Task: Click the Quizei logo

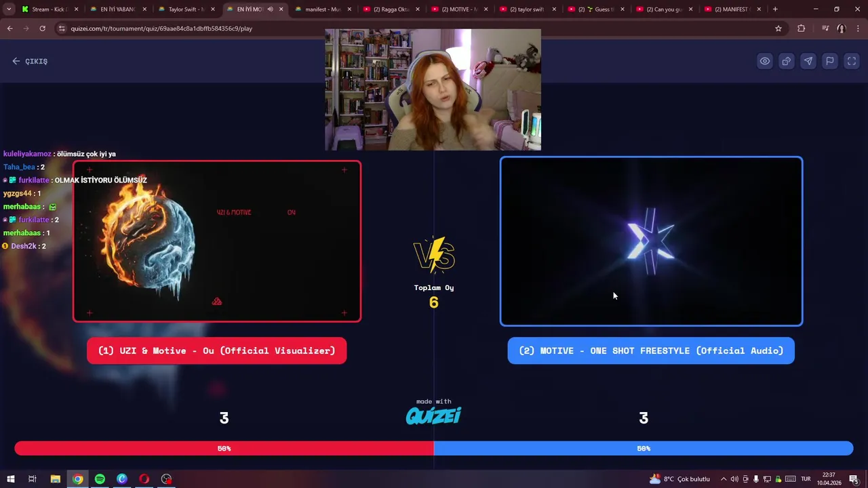Action: coord(433,415)
